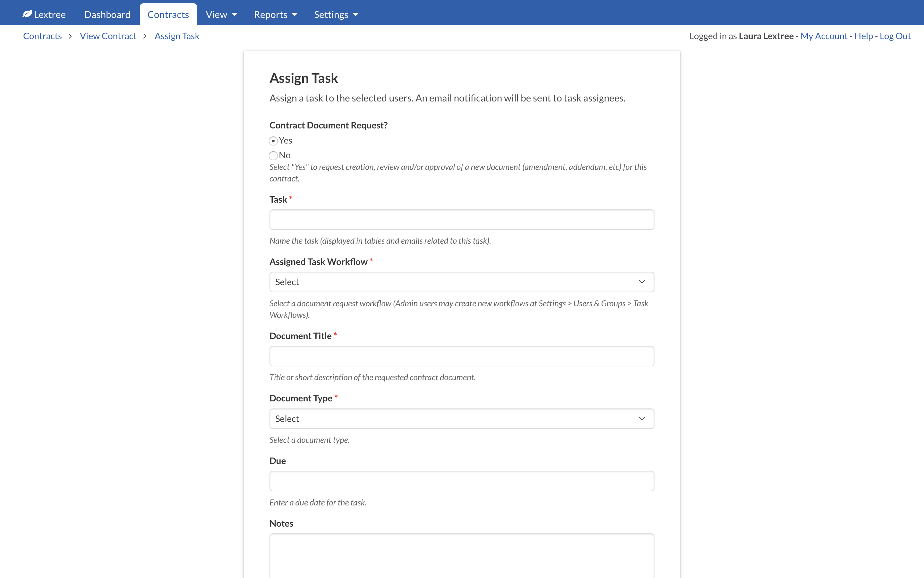Viewport: 924px width, 578px height.
Task: Open the Contracts tab
Action: pyautogui.click(x=168, y=14)
